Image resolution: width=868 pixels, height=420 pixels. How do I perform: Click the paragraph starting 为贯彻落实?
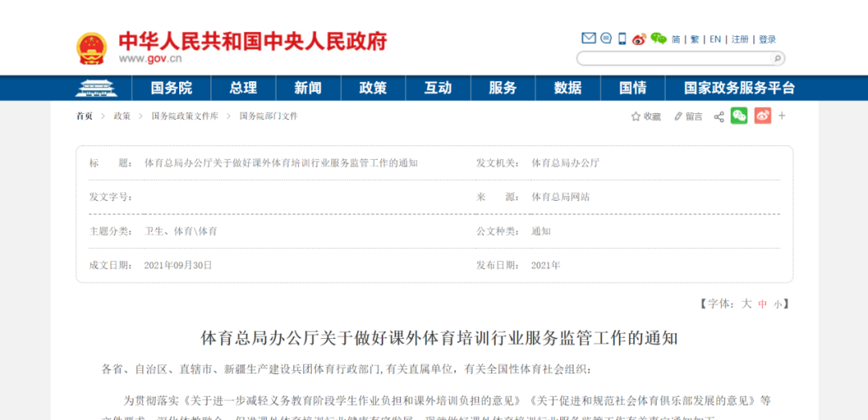pyautogui.click(x=436, y=409)
